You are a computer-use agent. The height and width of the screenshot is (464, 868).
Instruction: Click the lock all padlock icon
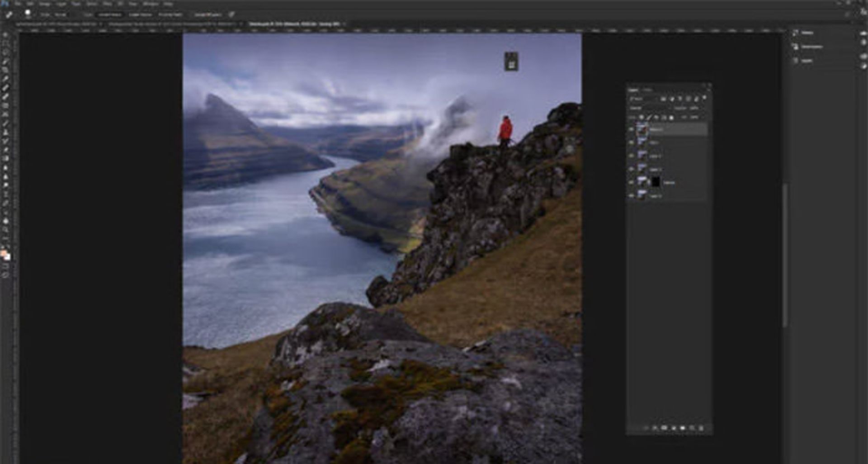tap(671, 118)
